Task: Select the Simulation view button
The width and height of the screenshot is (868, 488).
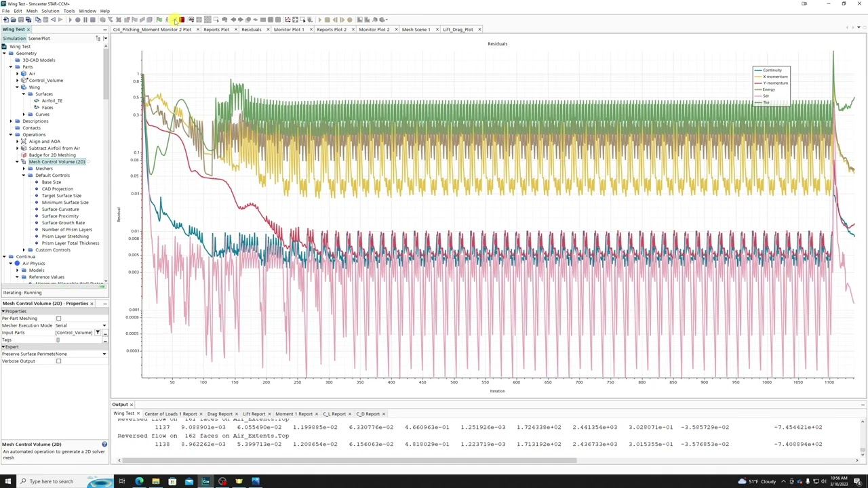Action: click(14, 39)
